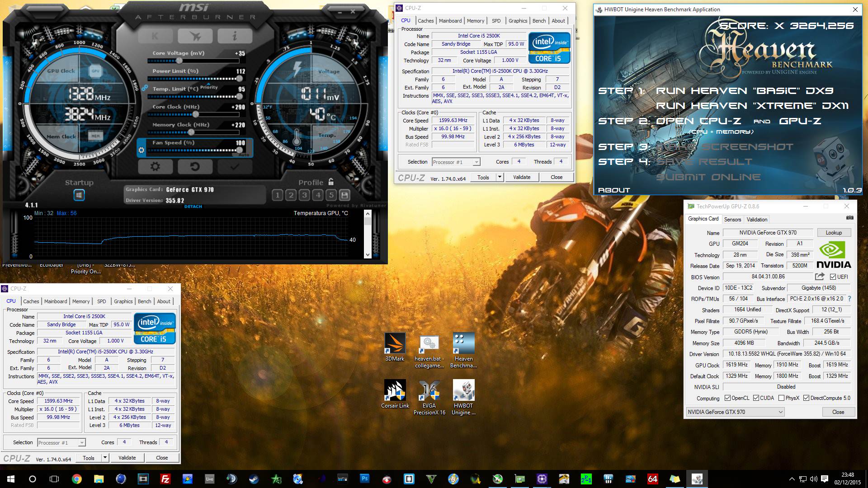
Task: Open Bench tab in top CPU-Z window
Action: [x=539, y=21]
